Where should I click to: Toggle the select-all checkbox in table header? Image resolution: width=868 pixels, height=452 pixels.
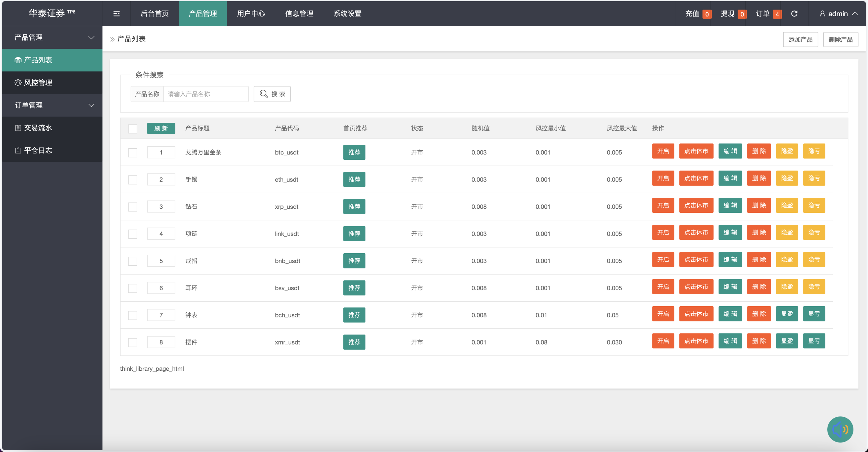point(132,129)
